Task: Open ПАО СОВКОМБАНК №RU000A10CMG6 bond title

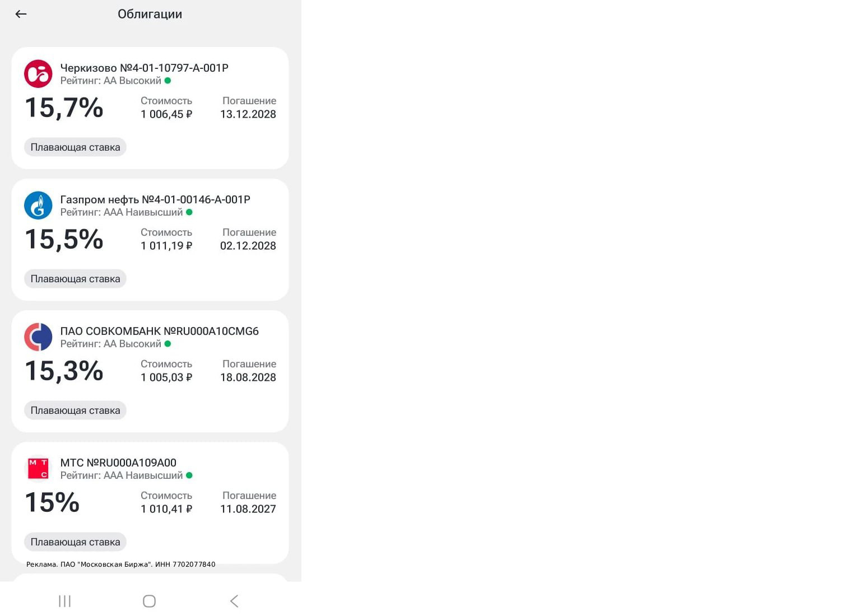Action: [x=160, y=331]
